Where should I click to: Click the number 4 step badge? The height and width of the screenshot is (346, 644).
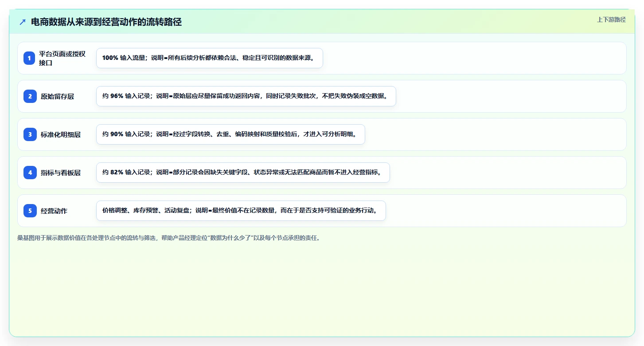(30, 173)
